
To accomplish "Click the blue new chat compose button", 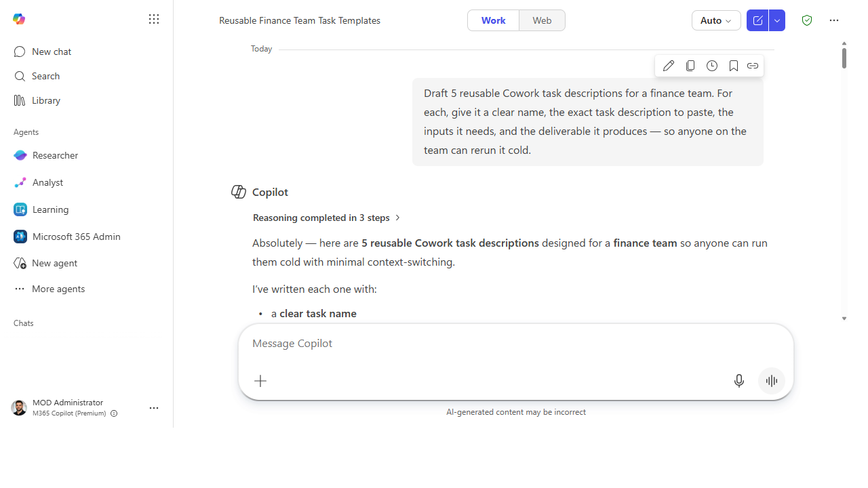I will coord(757,20).
